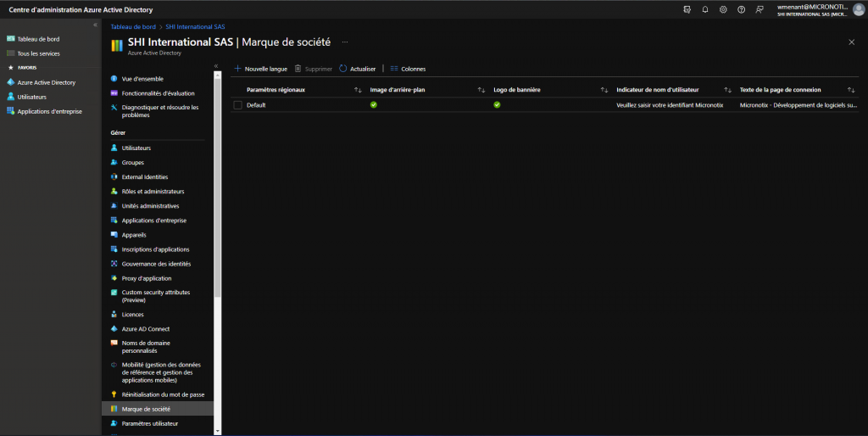Sort by Texte de la page de connexion arrows
Image resolution: width=868 pixels, height=436 pixels.
pos(851,90)
